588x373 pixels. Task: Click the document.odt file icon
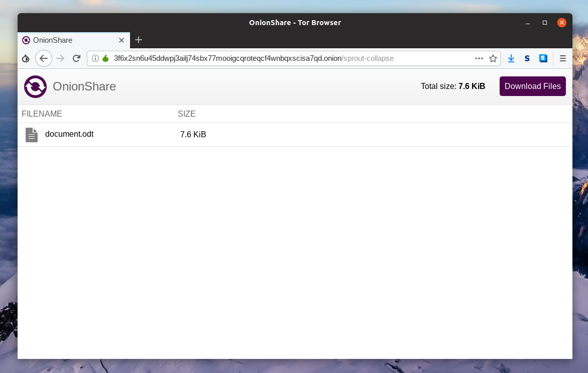pyautogui.click(x=32, y=135)
